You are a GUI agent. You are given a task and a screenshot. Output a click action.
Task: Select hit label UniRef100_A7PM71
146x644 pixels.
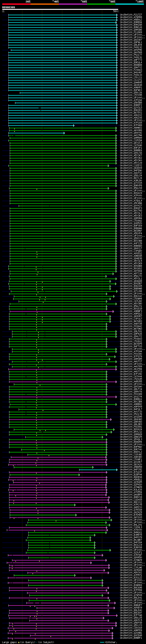131,575
